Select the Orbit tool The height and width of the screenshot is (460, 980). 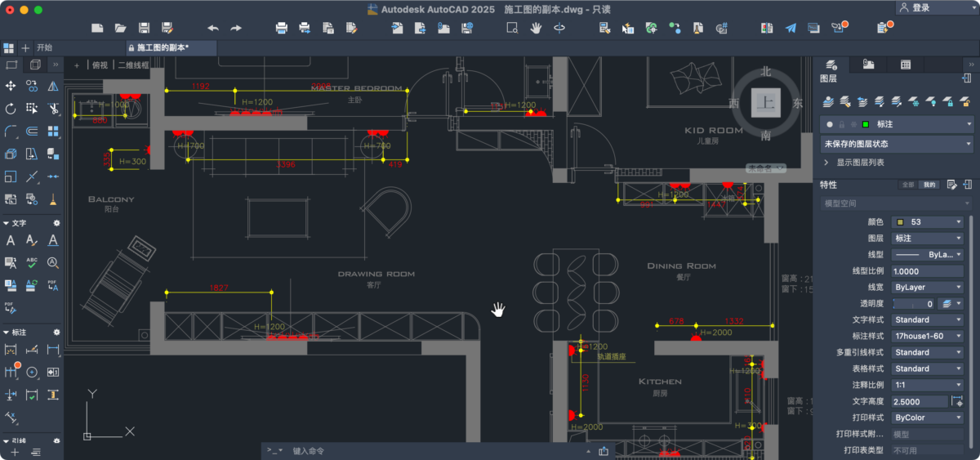(x=559, y=28)
